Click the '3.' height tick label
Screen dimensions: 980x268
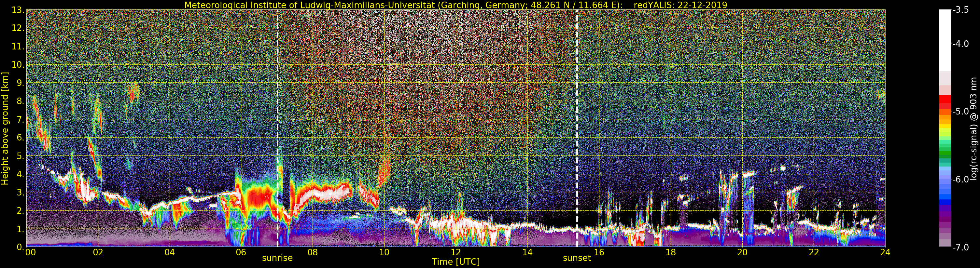[x=21, y=192]
